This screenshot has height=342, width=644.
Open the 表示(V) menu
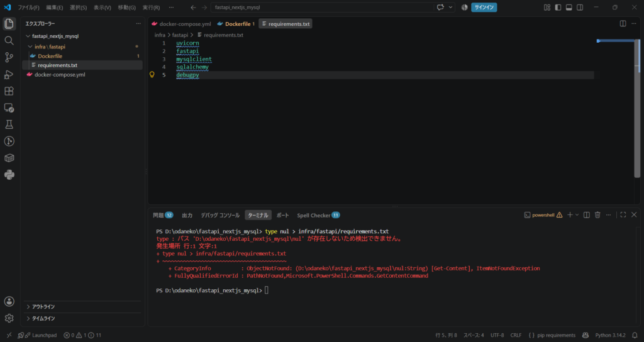[x=103, y=8]
